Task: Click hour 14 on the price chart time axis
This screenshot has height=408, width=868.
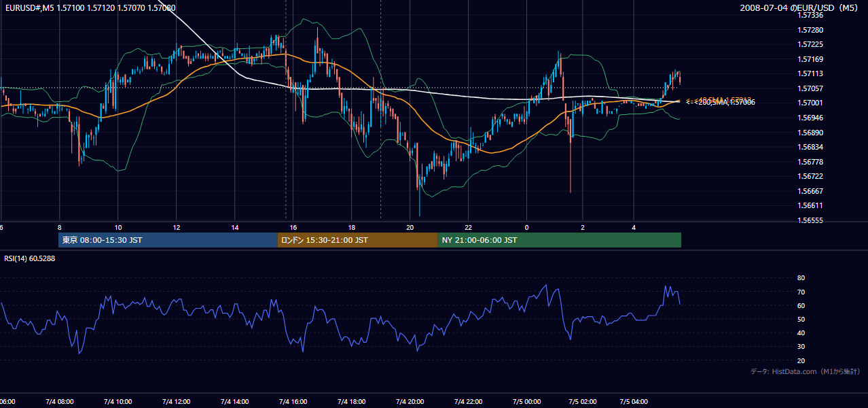Action: click(235, 227)
